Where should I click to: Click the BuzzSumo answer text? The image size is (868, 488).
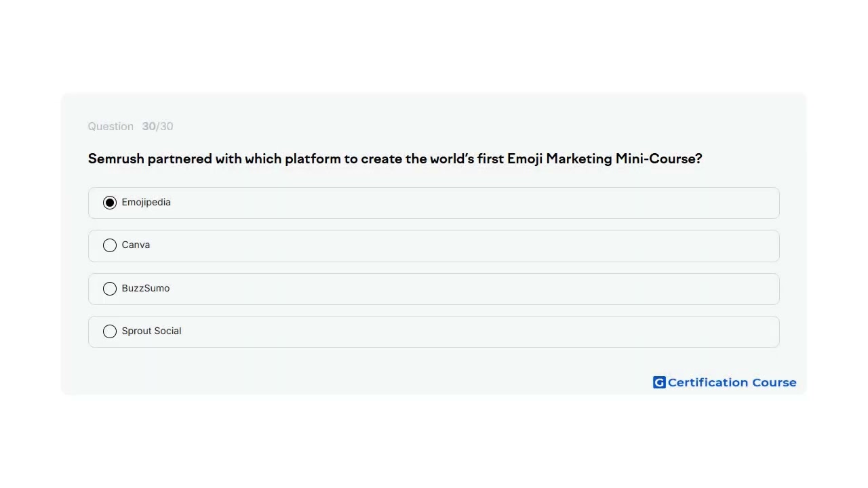point(146,288)
